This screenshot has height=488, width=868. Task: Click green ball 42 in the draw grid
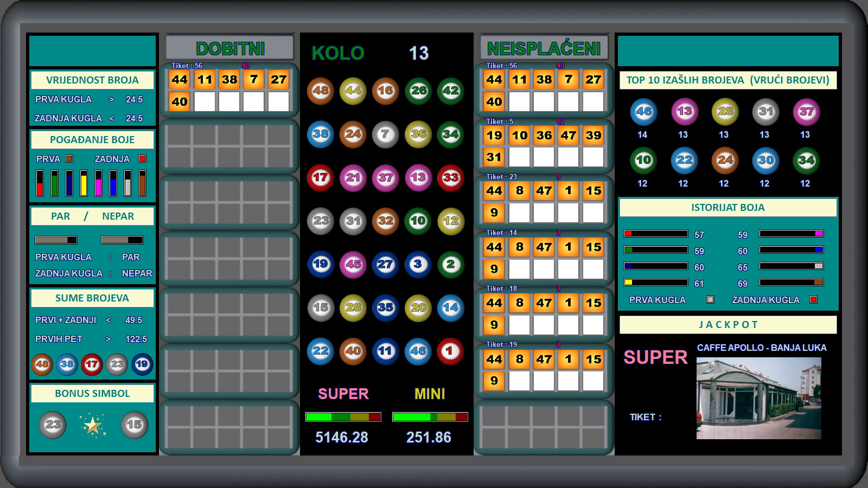coord(450,91)
